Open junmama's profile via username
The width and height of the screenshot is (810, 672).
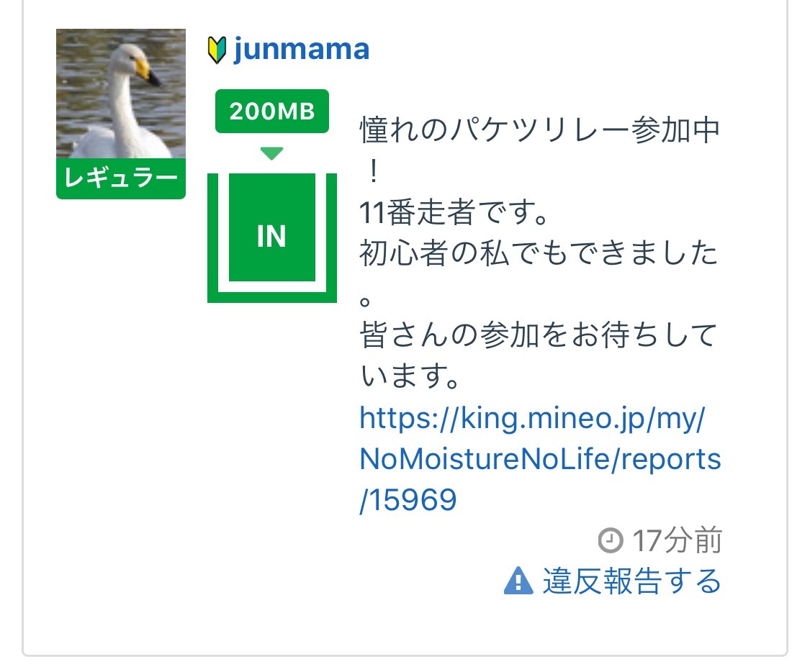pyautogui.click(x=301, y=50)
